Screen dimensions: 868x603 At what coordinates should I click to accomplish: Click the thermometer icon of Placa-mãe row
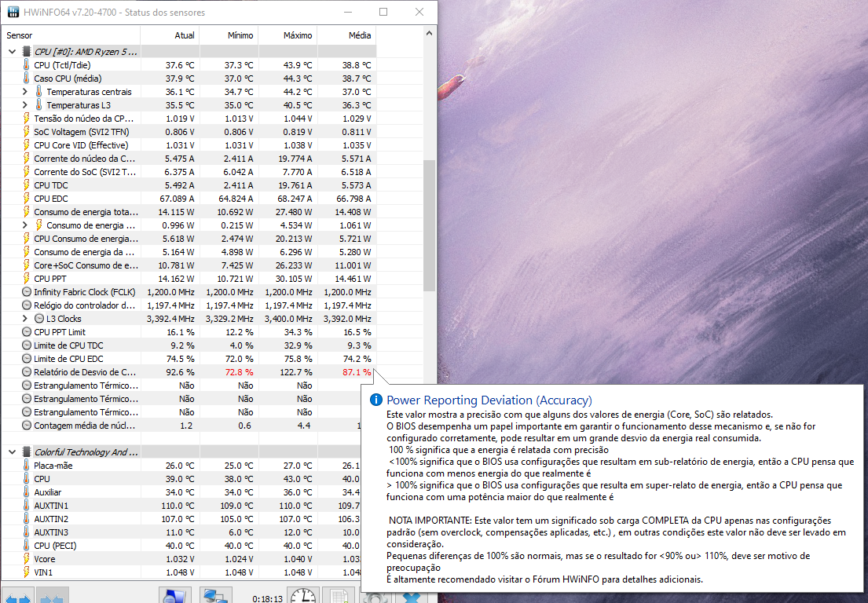pos(26,466)
